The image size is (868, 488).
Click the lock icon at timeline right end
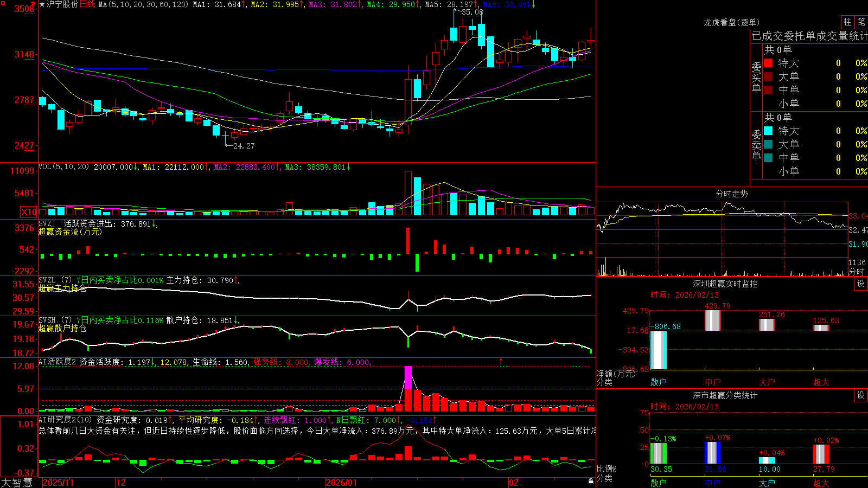(x=591, y=481)
